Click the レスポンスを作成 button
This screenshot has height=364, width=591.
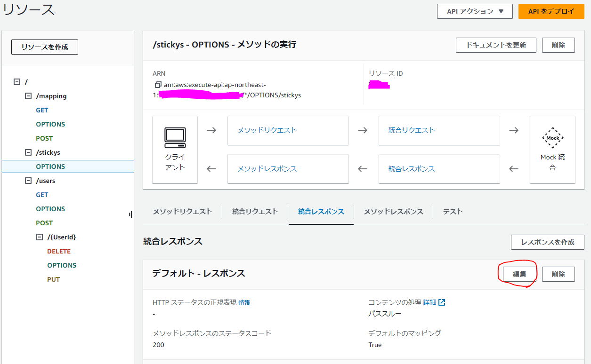[x=547, y=242]
